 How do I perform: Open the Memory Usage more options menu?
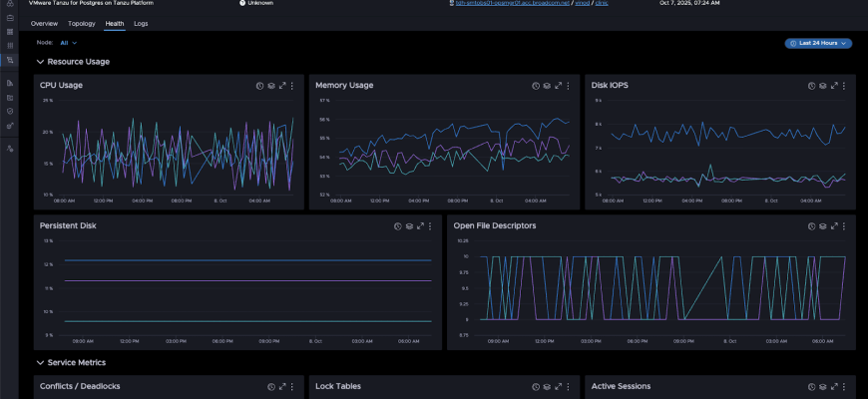[568, 86]
